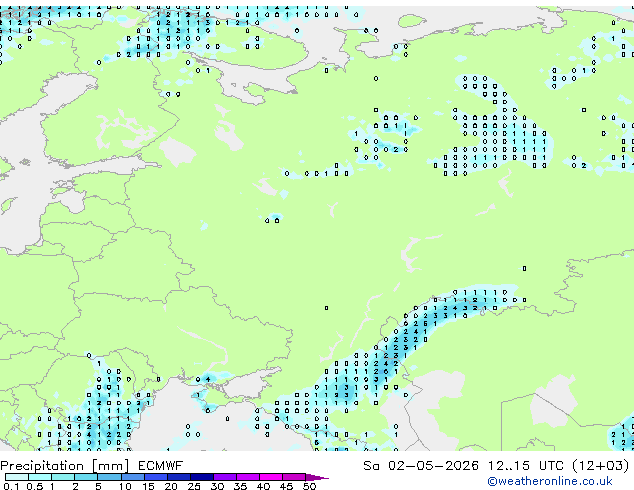Click the date 'Sa 02-05-2026'
634x490 pixels.
(421, 466)
